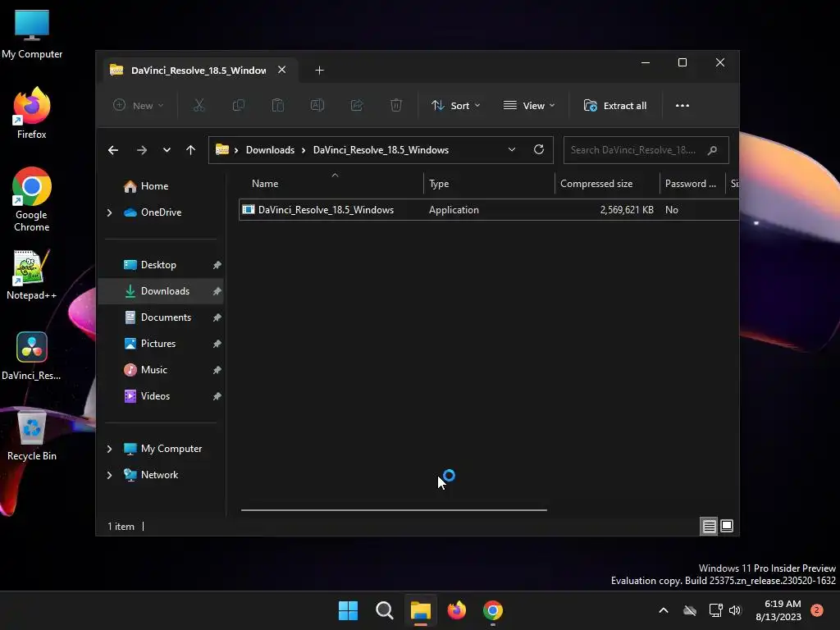The width and height of the screenshot is (840, 630).
Task: Show hidden system tray icons
Action: tap(663, 610)
